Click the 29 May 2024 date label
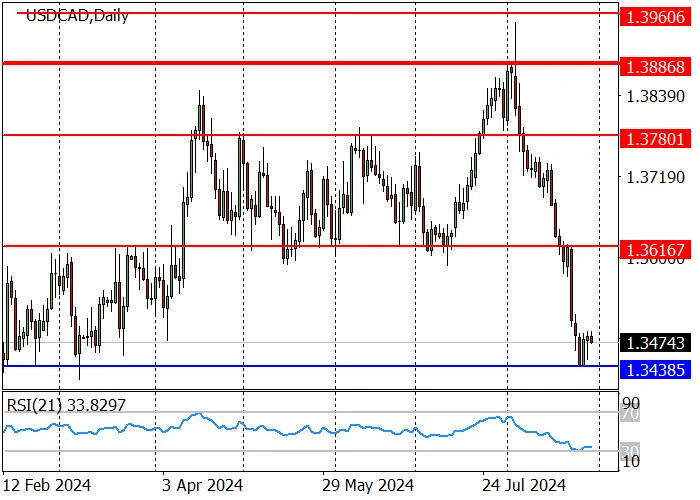 pyautogui.click(x=368, y=485)
